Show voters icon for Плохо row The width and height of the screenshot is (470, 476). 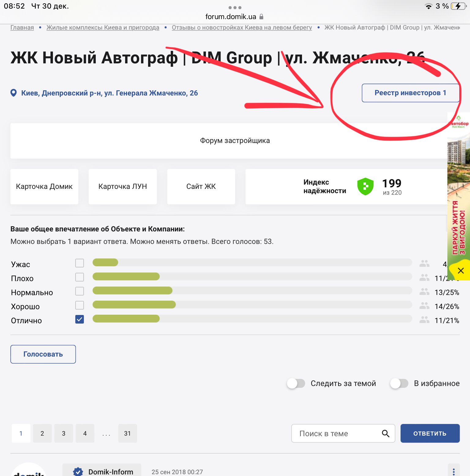(x=424, y=277)
